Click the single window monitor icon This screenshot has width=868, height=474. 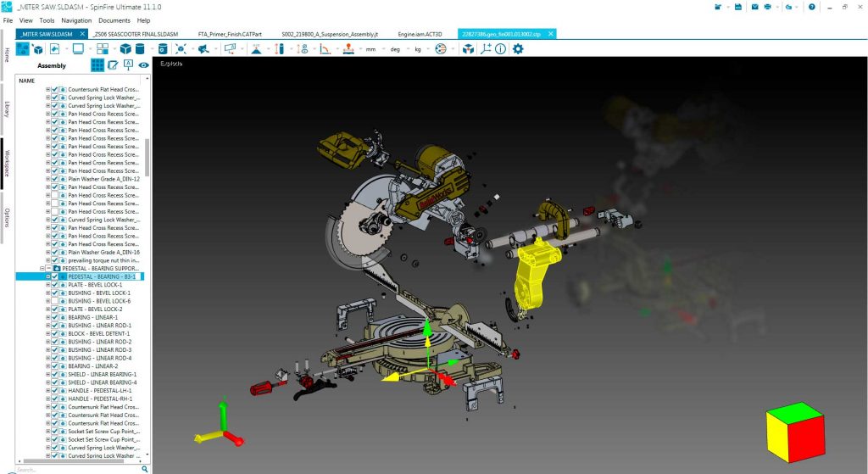point(78,48)
